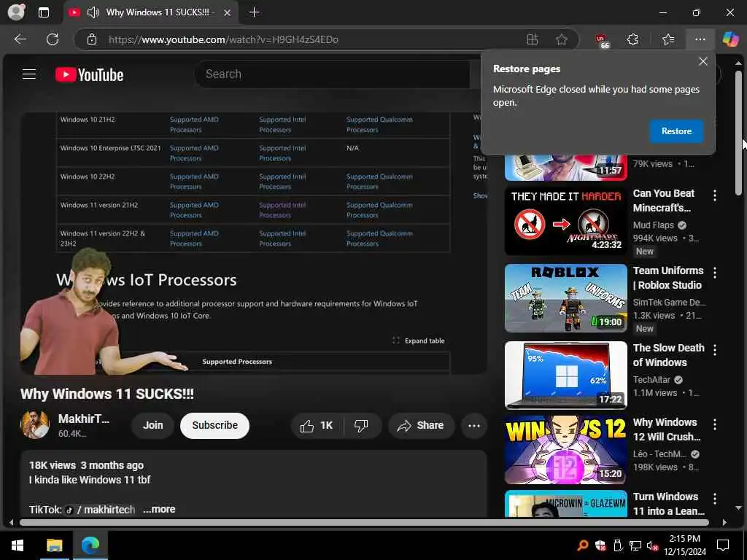Expand description with ...more
This screenshot has width=747, height=560.
(159, 509)
